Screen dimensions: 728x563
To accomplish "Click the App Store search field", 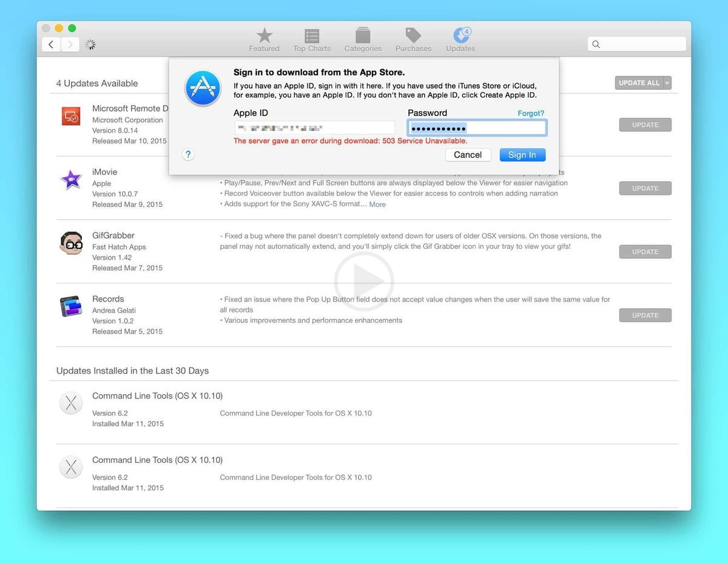I will point(637,44).
